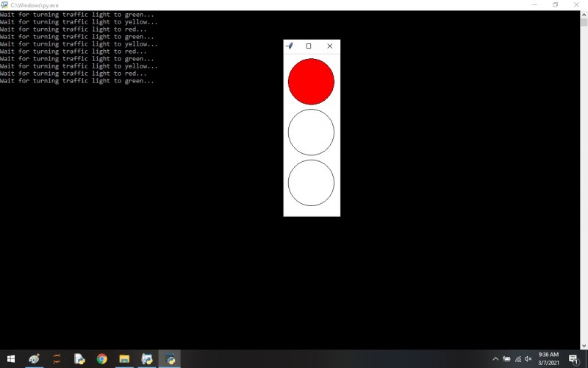Screen dimensions: 588x368
Task: Open the Paint palette app in taskbar
Action: [34, 359]
